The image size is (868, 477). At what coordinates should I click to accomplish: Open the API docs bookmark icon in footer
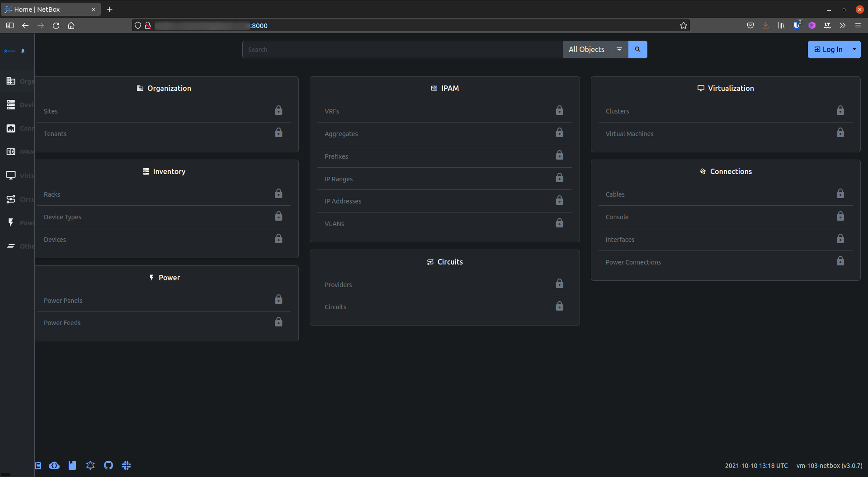coord(72,465)
